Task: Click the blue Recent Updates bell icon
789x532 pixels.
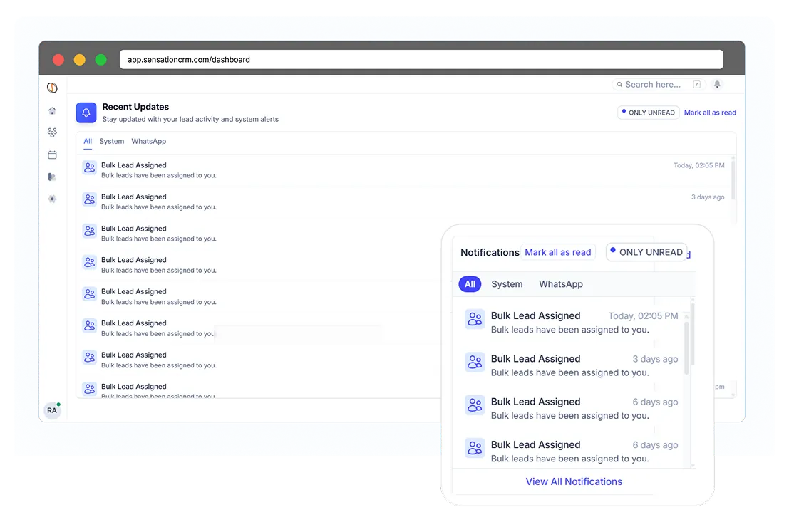Action: 86,113
